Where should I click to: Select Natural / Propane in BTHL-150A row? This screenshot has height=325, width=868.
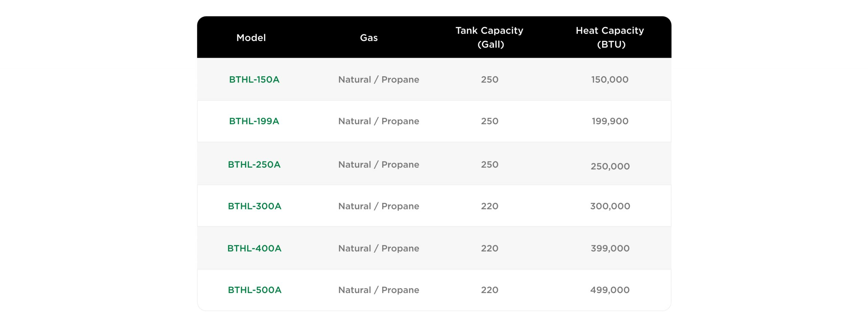point(378,79)
